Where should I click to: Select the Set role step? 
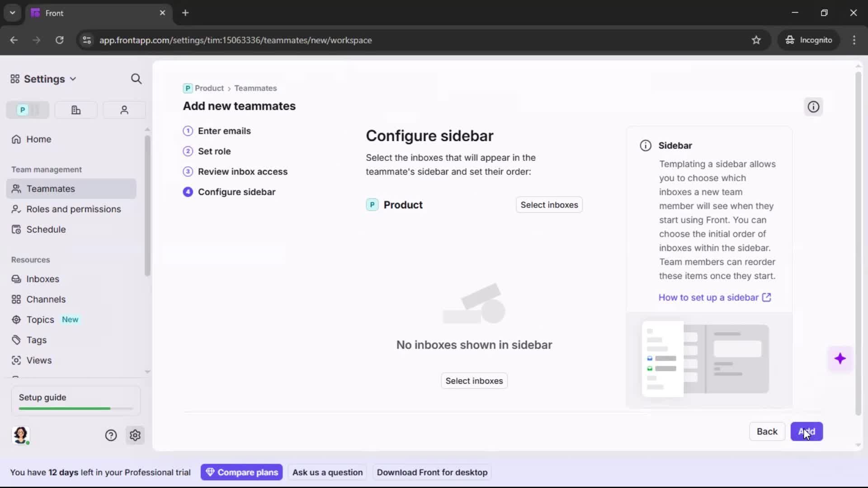215,151
